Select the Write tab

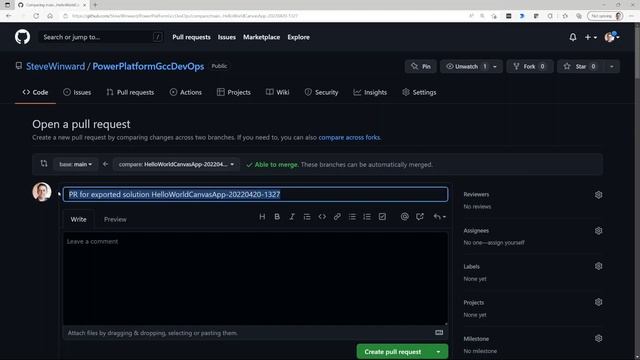coord(78,220)
